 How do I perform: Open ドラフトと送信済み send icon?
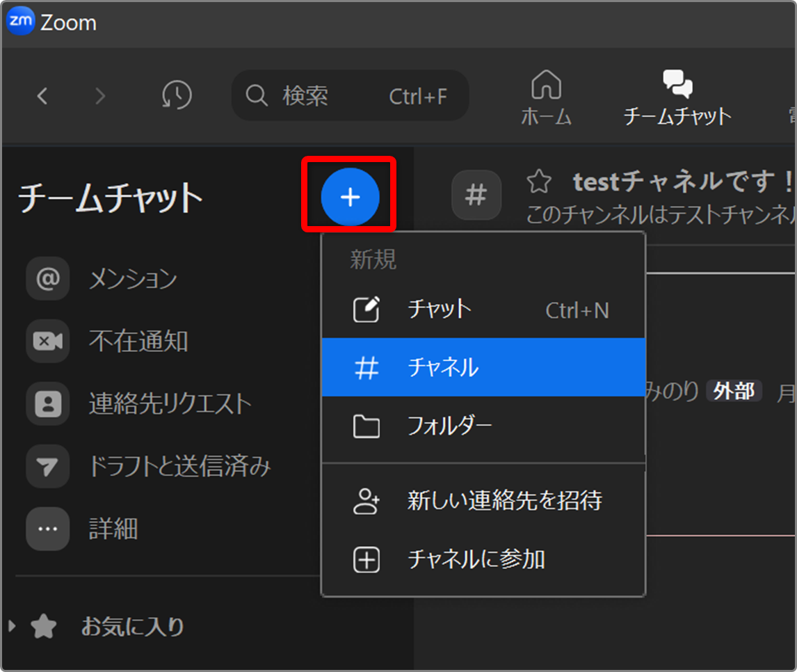coord(48,467)
